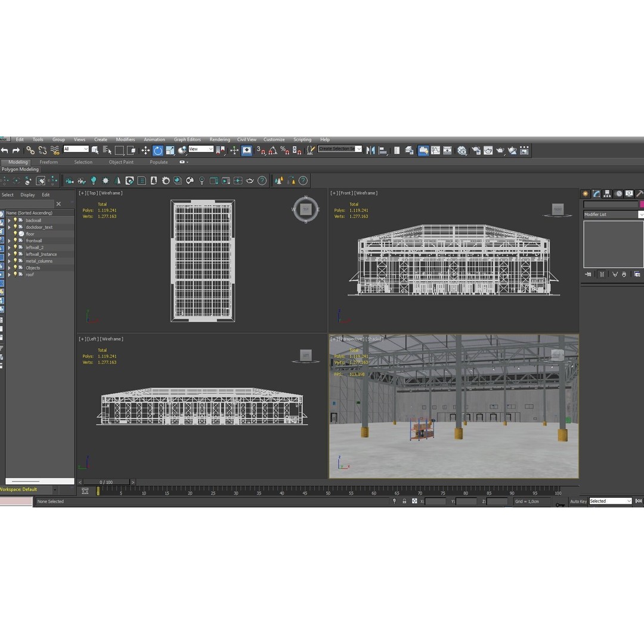This screenshot has width=644, height=644.
Task: Open the Curve Editor icon on the toolbar
Action: 435,150
